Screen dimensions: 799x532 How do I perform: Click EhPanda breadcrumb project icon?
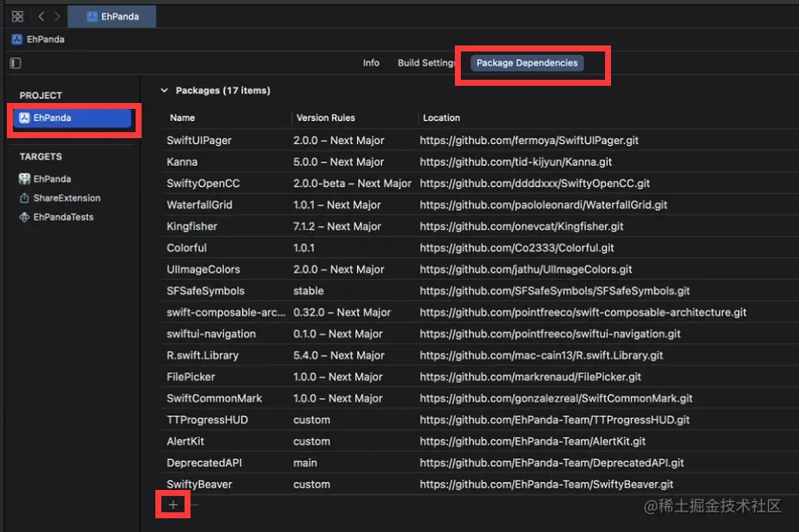17,39
